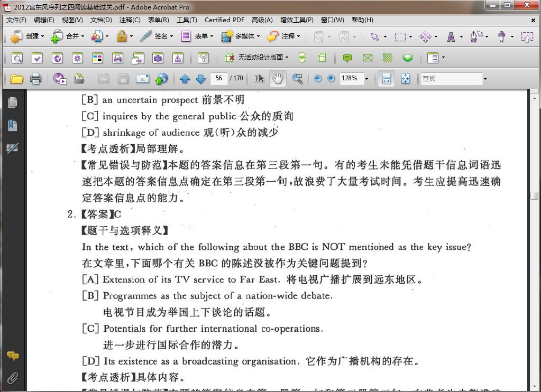
Task: Click the scrollbar up arrow button
Action: point(534,98)
